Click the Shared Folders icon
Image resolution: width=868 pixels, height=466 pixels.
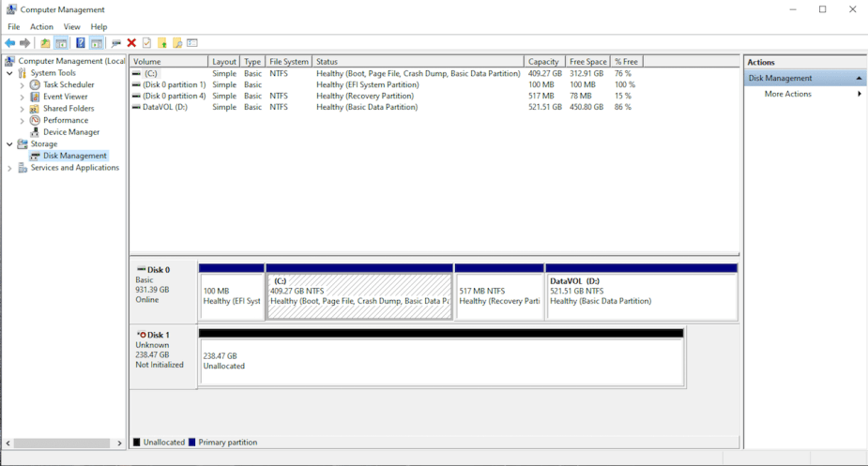pos(35,109)
